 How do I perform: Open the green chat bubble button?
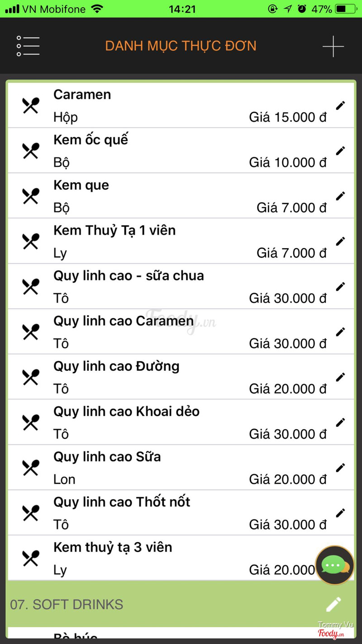(334, 565)
